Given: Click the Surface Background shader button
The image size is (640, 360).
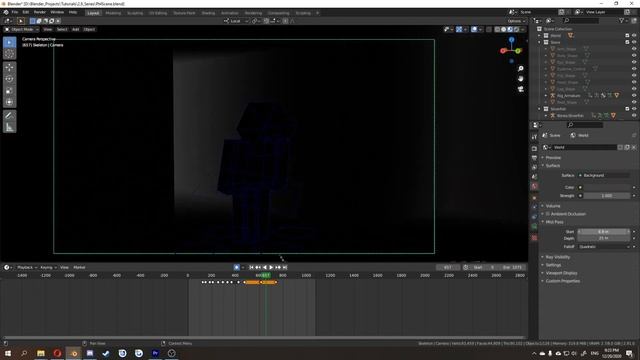Looking at the screenshot, I should coord(604,176).
